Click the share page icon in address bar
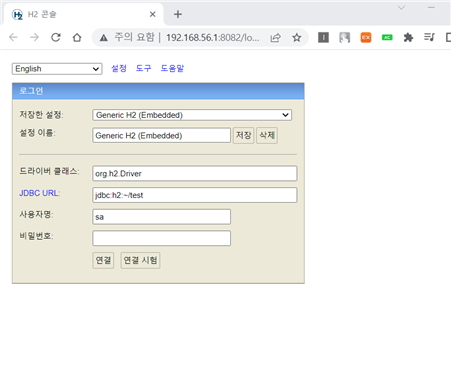This screenshot has height=371, width=451. tap(275, 38)
